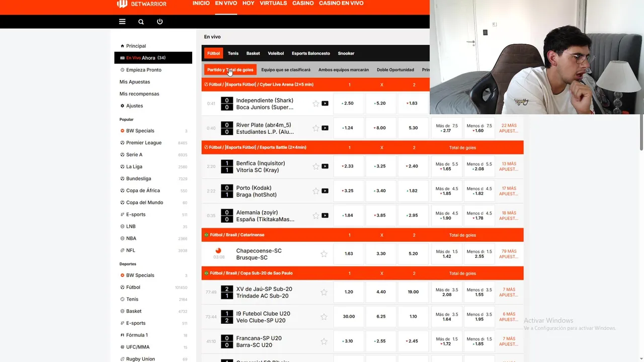Select the Tenis sport tab

[233, 53]
